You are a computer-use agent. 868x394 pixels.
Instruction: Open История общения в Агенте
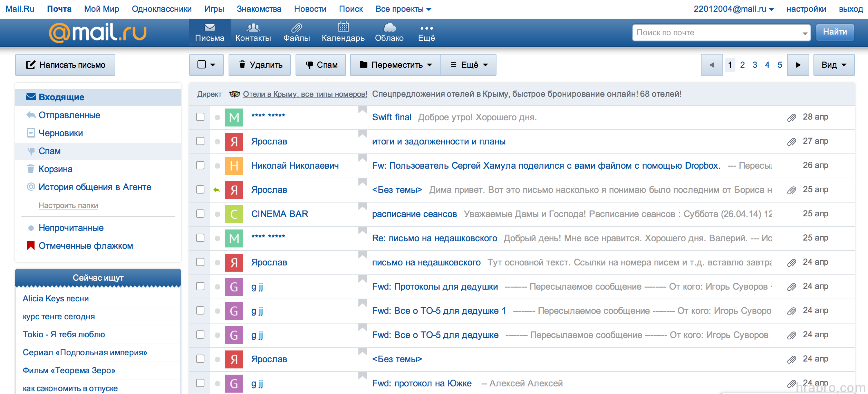coord(95,187)
